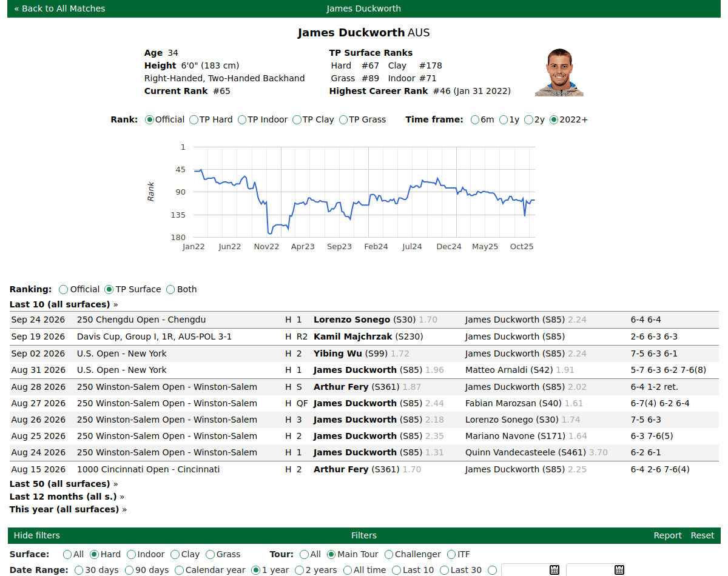Filter surface by Clay

pos(175,554)
